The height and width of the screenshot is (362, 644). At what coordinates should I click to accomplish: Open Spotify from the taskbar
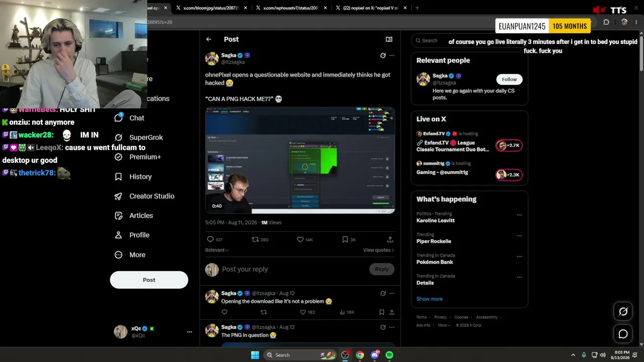point(389,355)
